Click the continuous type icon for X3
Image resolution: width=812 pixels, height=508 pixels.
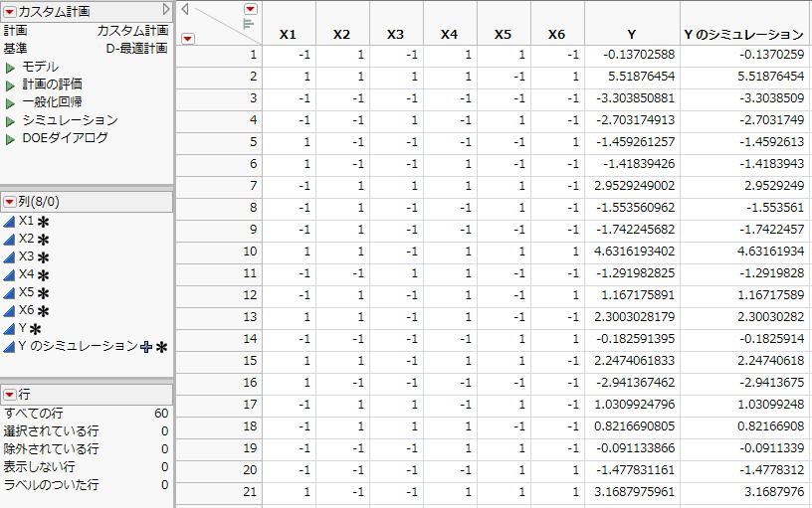pos(9,257)
